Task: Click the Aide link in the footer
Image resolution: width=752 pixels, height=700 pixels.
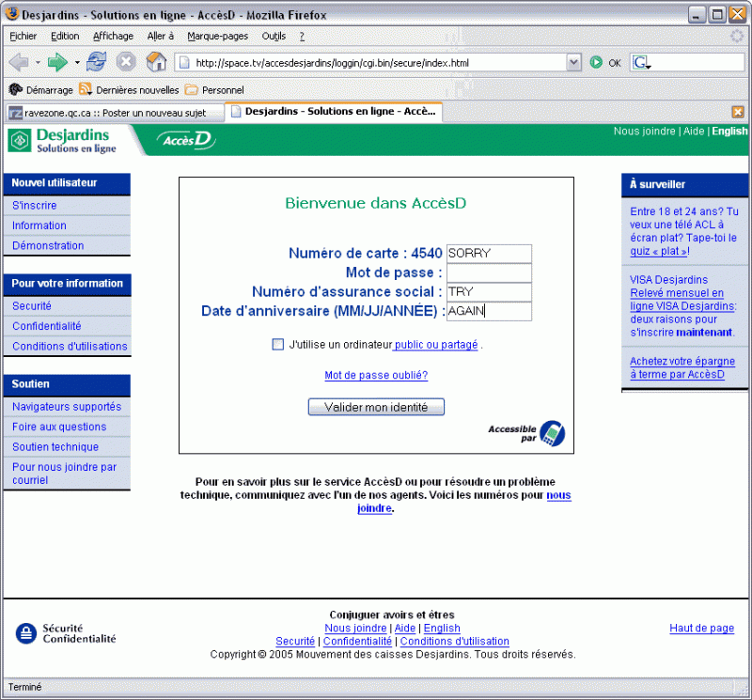Action: point(405,628)
